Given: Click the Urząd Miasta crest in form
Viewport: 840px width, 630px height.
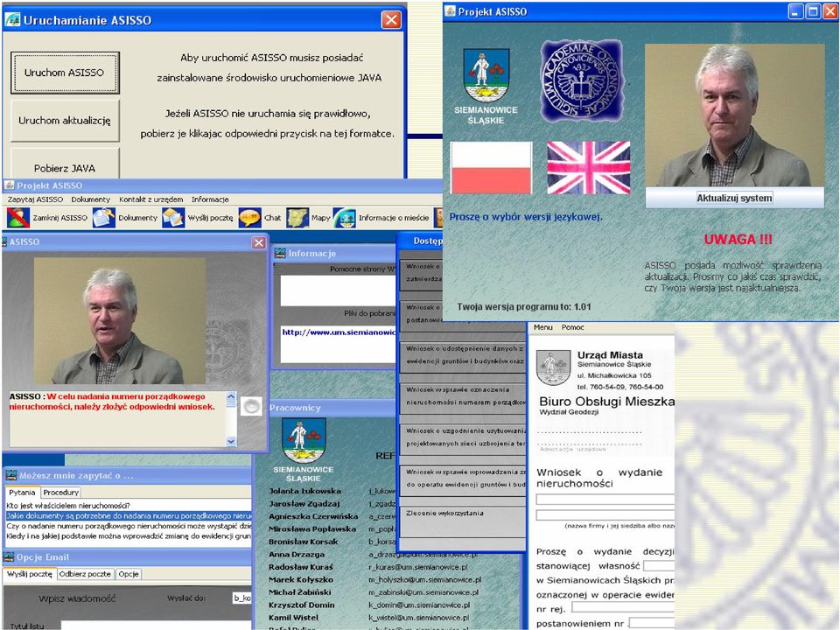Looking at the screenshot, I should pyautogui.click(x=553, y=367).
